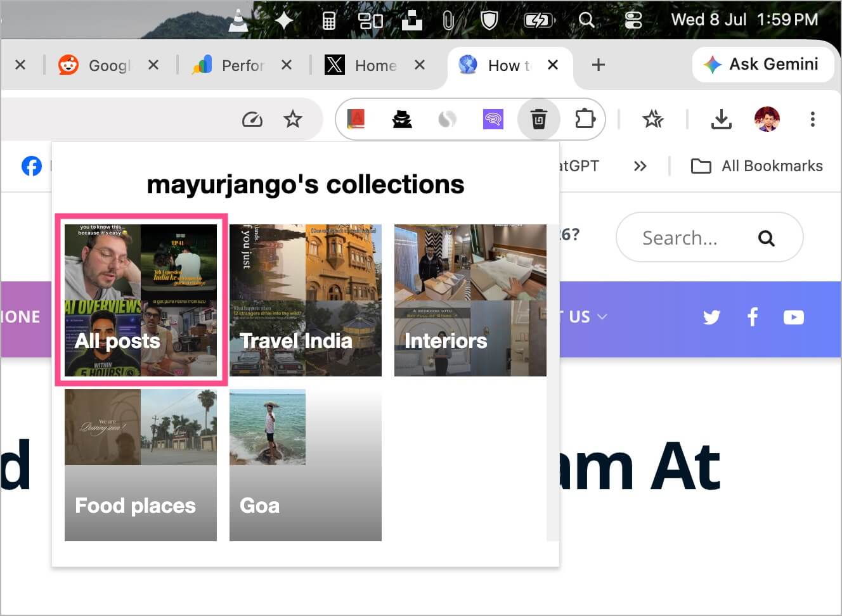Image resolution: width=842 pixels, height=616 pixels.
Task: Expand hidden bookmarks chevron
Action: click(640, 166)
